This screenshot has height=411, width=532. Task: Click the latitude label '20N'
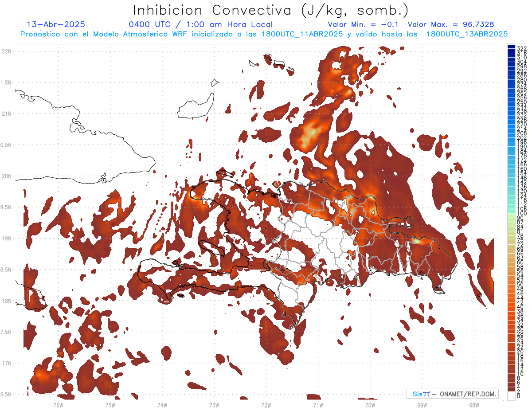tap(7, 176)
